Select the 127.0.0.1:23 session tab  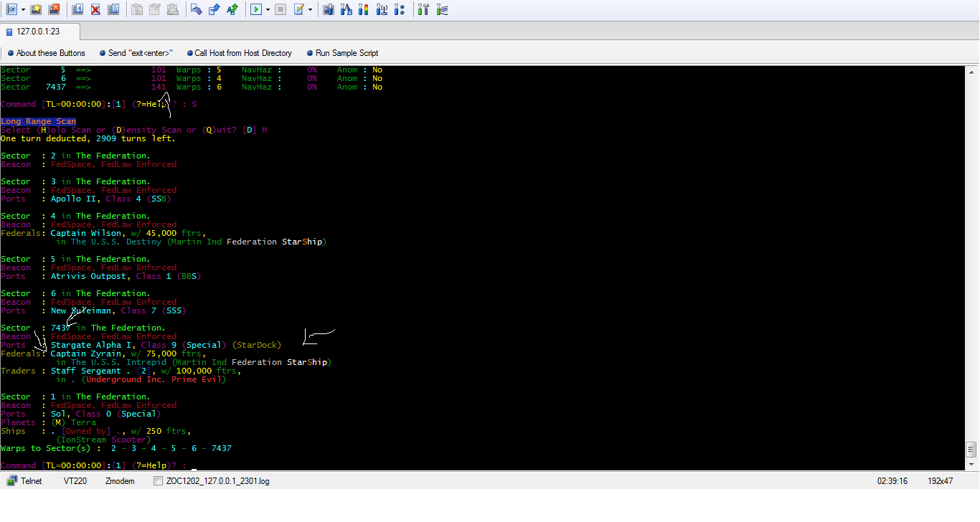(39, 32)
